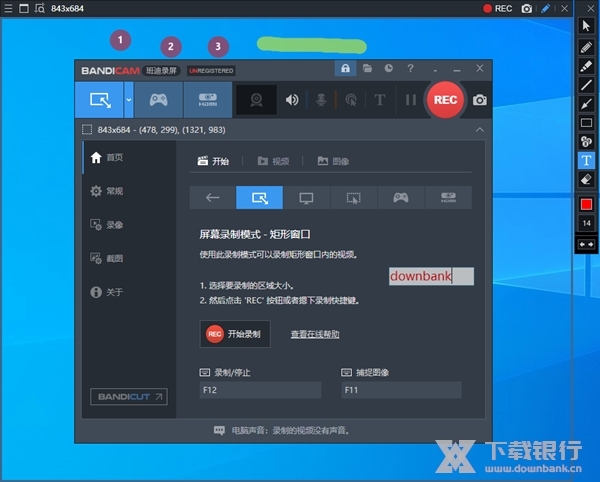Toggle the drawing pencil in overlay bar
This screenshot has height=482, width=600.
pos(546,8)
